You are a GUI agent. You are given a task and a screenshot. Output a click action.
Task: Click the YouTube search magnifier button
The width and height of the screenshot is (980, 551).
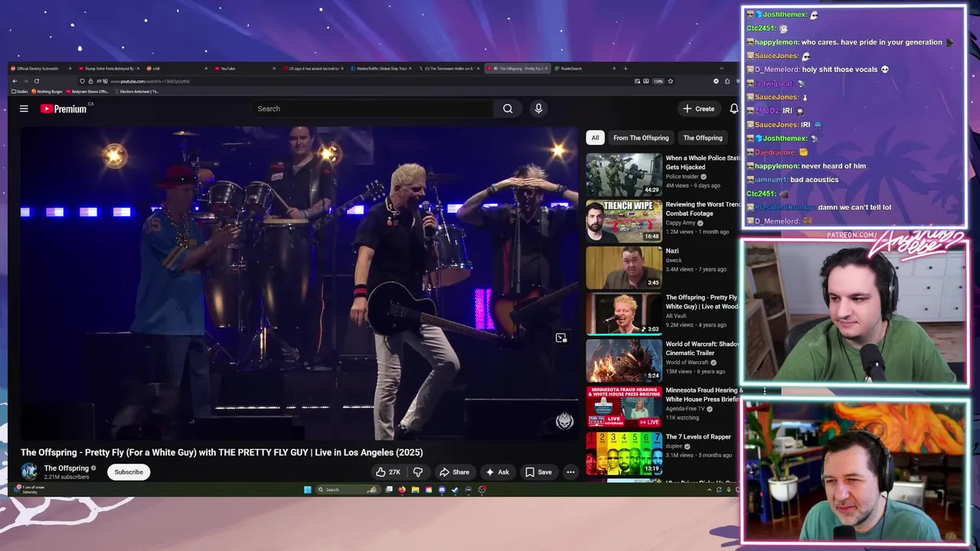(508, 109)
